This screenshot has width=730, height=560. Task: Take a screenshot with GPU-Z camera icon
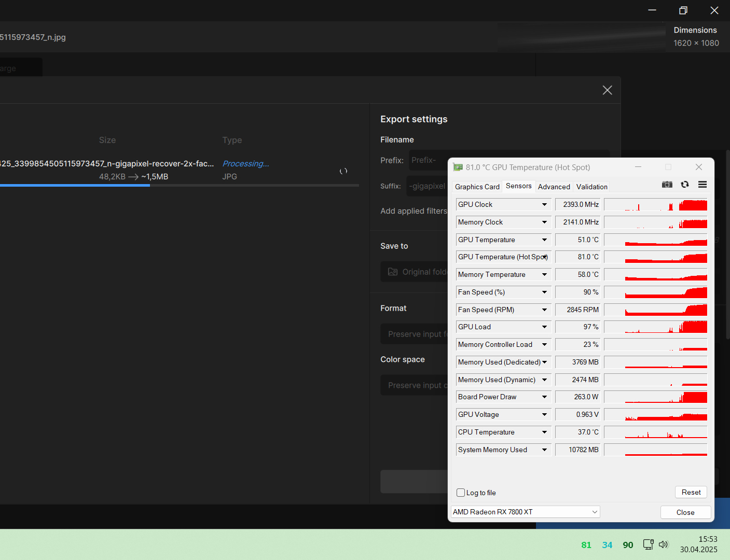point(667,185)
